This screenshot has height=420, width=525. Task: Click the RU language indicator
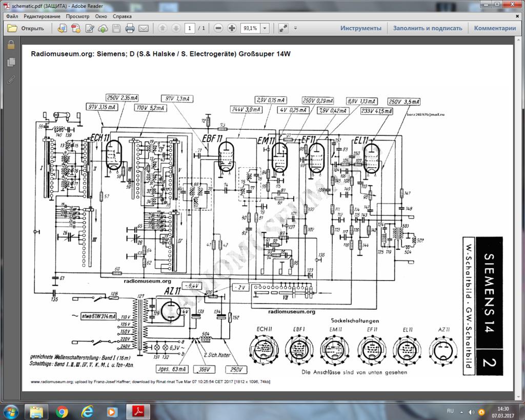point(450,411)
